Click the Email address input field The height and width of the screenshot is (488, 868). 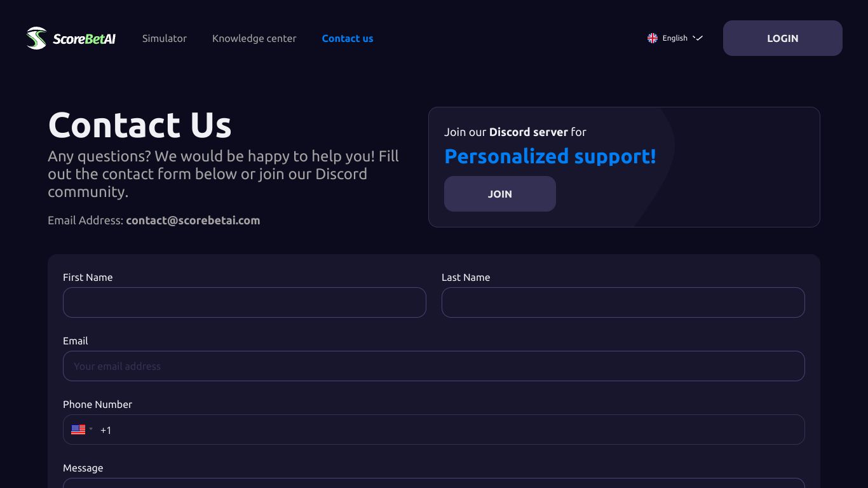click(434, 366)
